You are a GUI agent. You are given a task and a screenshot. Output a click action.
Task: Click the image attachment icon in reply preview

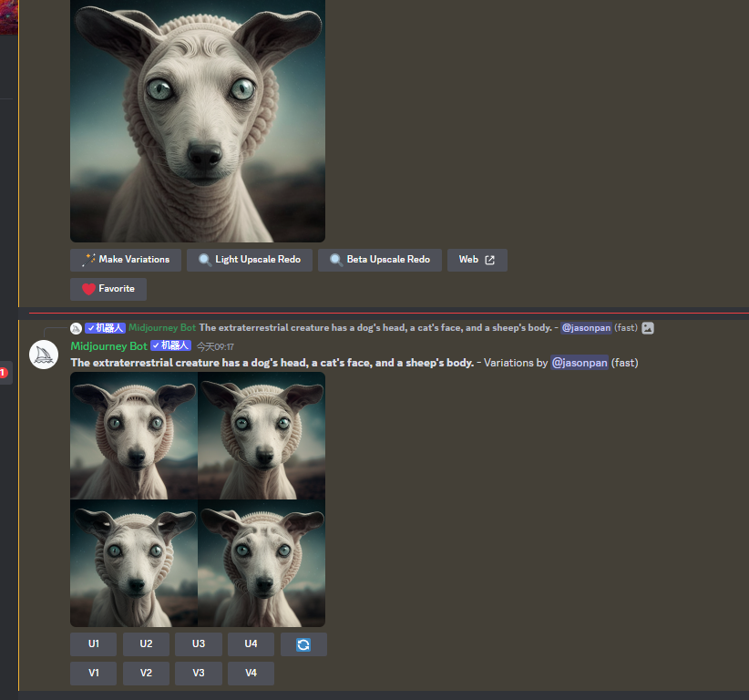click(647, 328)
